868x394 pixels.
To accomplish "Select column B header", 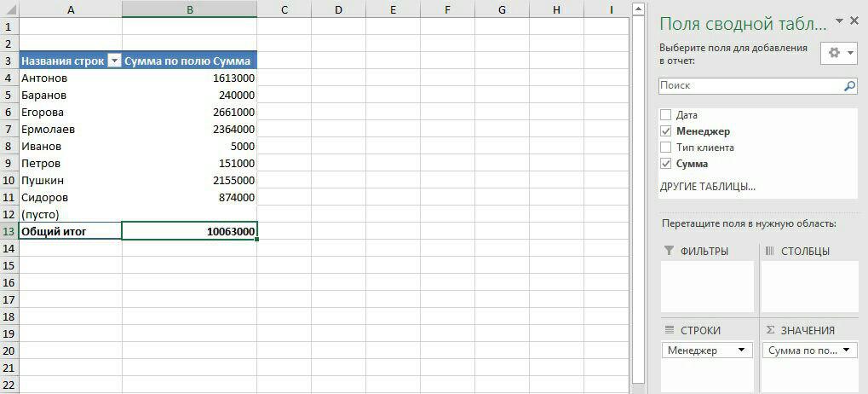I will point(189,9).
